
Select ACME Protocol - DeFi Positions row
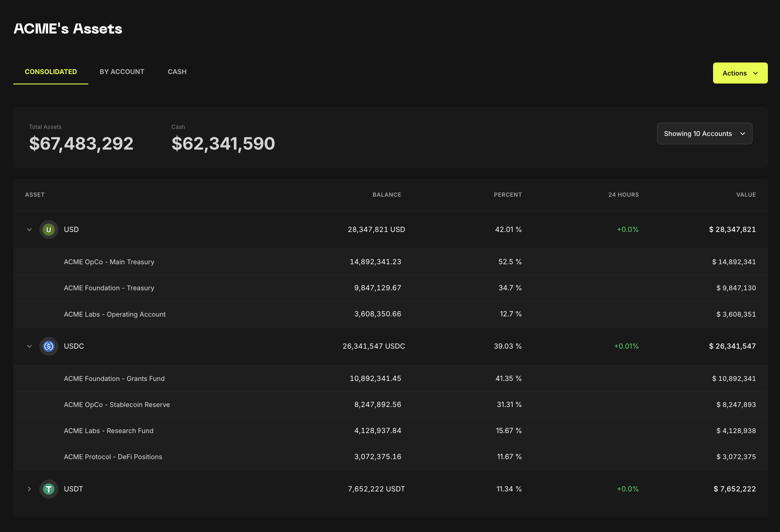[x=390, y=457]
